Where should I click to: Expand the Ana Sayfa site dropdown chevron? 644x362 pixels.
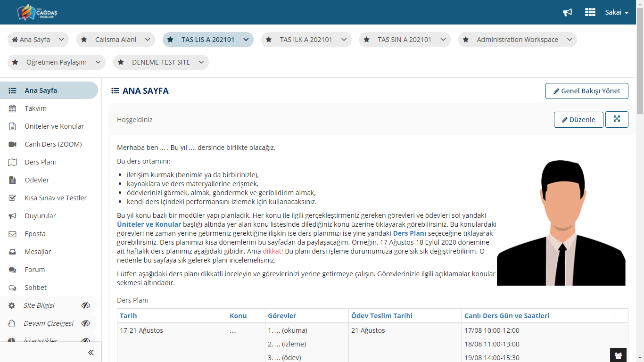pos(61,40)
